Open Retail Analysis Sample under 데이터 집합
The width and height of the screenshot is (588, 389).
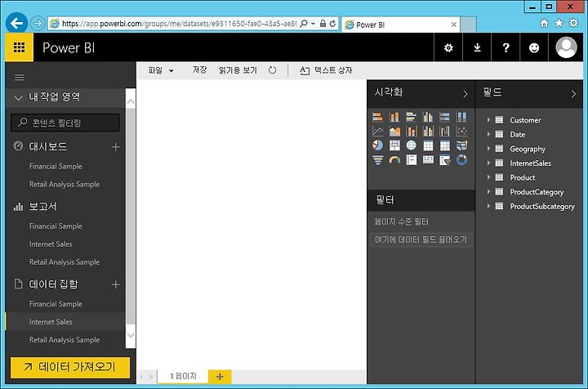point(65,340)
